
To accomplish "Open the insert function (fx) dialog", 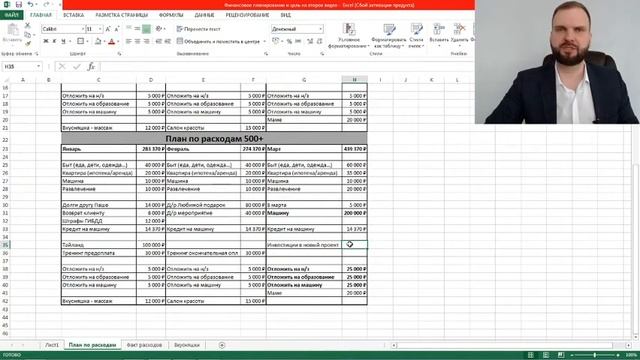I will (x=91, y=66).
